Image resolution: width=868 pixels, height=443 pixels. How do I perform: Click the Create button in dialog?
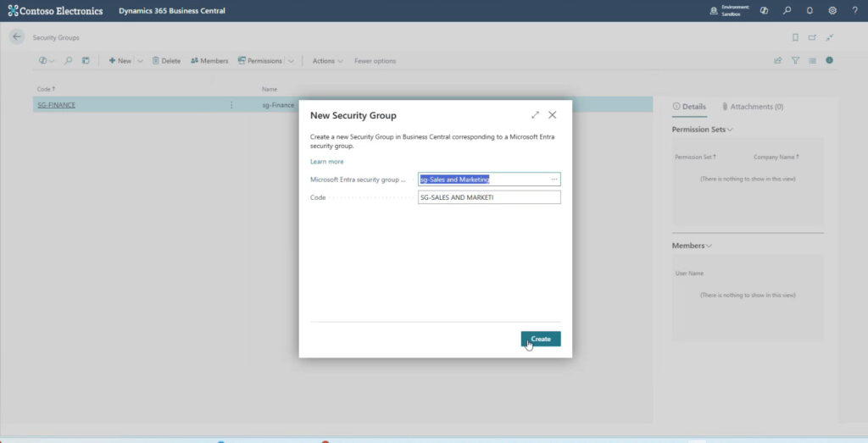click(x=540, y=339)
